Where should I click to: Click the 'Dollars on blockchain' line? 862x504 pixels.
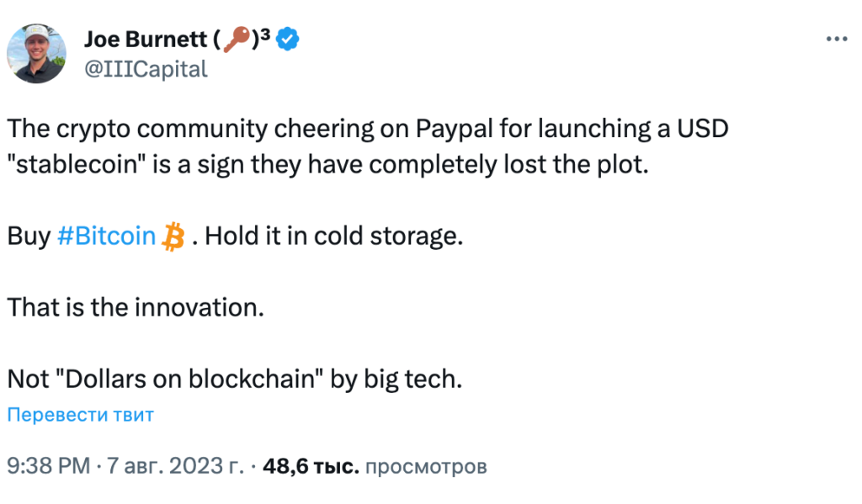pos(235,379)
